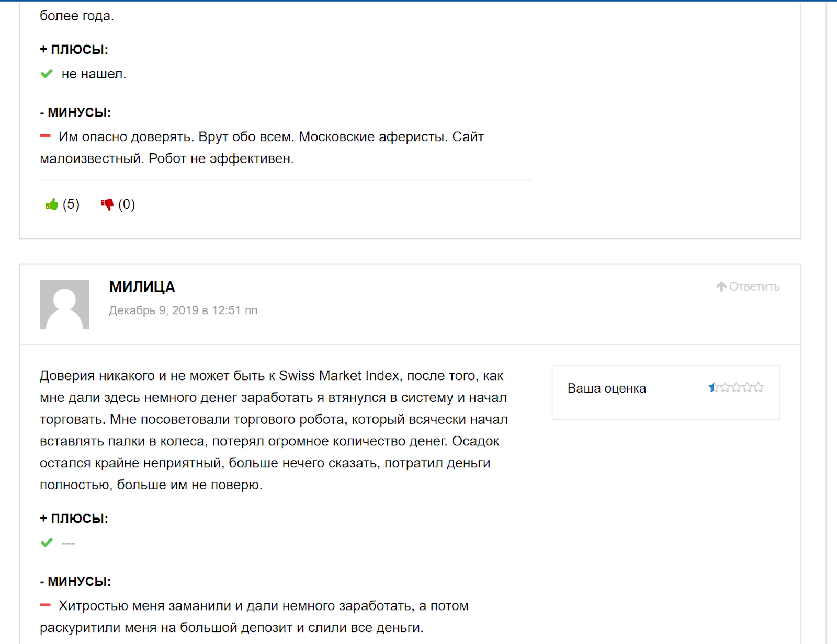Click the Ваша оценка label
The height and width of the screenshot is (644, 837).
click(x=606, y=388)
